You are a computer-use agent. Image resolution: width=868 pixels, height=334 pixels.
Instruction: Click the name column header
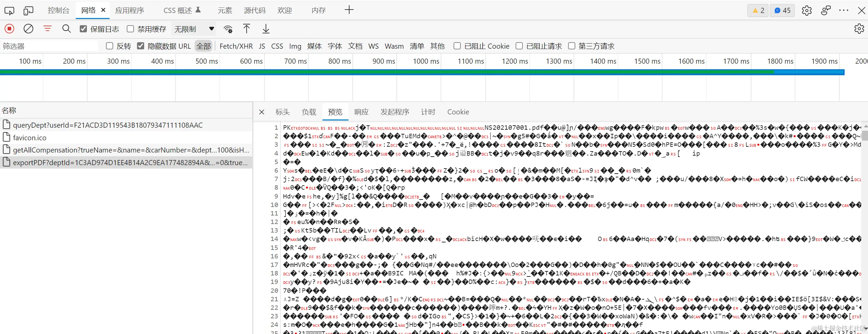point(126,110)
